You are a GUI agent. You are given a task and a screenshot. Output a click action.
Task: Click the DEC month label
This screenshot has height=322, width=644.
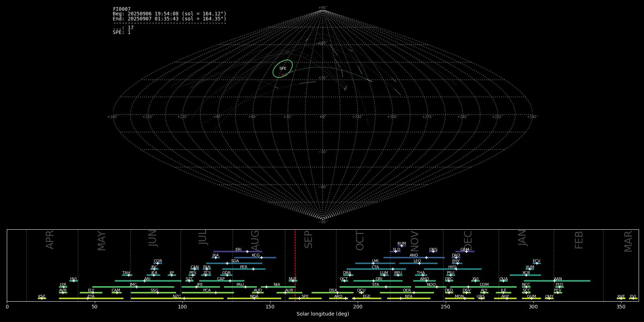(468, 240)
